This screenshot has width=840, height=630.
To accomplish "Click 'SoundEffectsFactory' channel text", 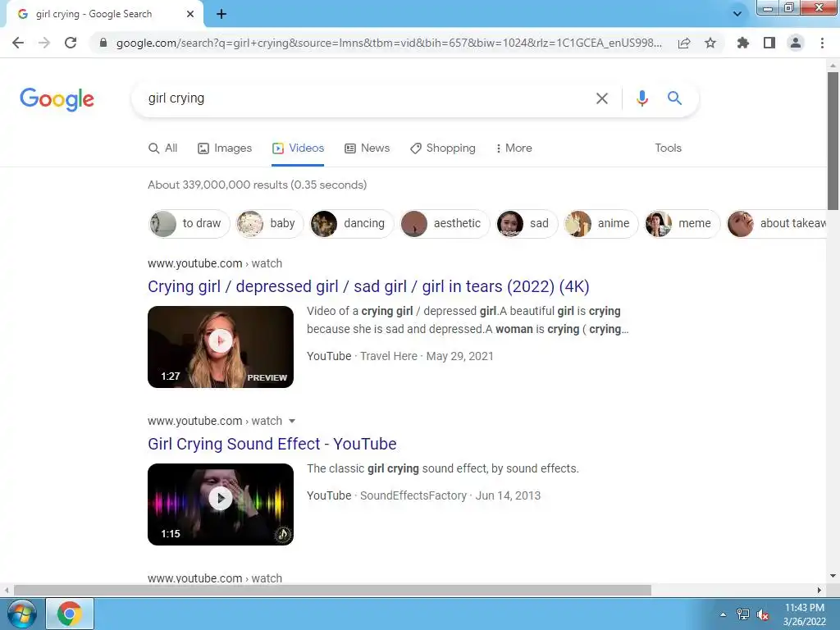I will [413, 495].
